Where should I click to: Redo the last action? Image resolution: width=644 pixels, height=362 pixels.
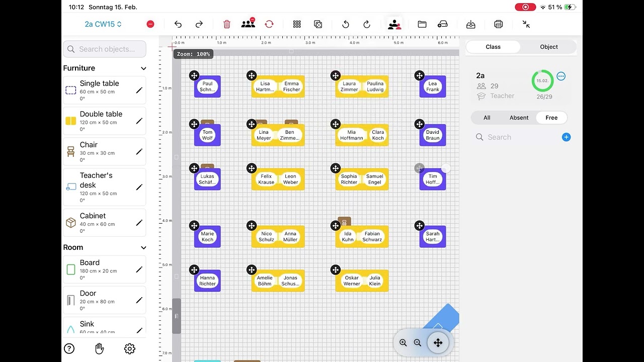[199, 24]
